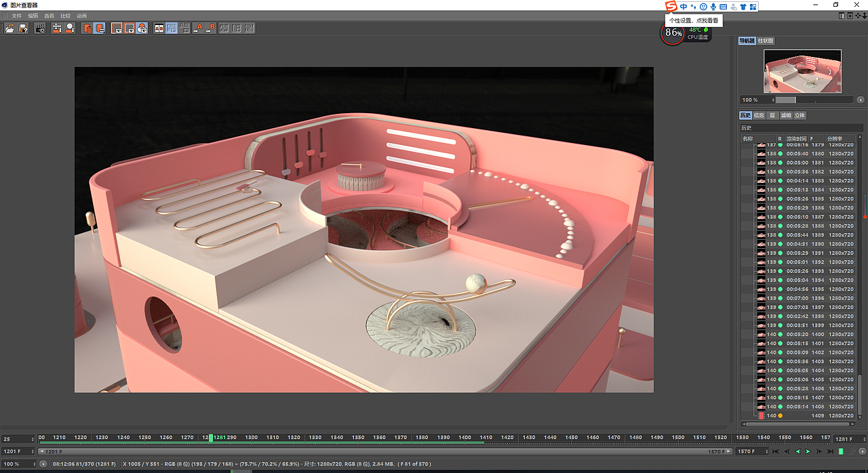Switch to the 层 tab
This screenshot has width=868, height=473.
[772, 115]
